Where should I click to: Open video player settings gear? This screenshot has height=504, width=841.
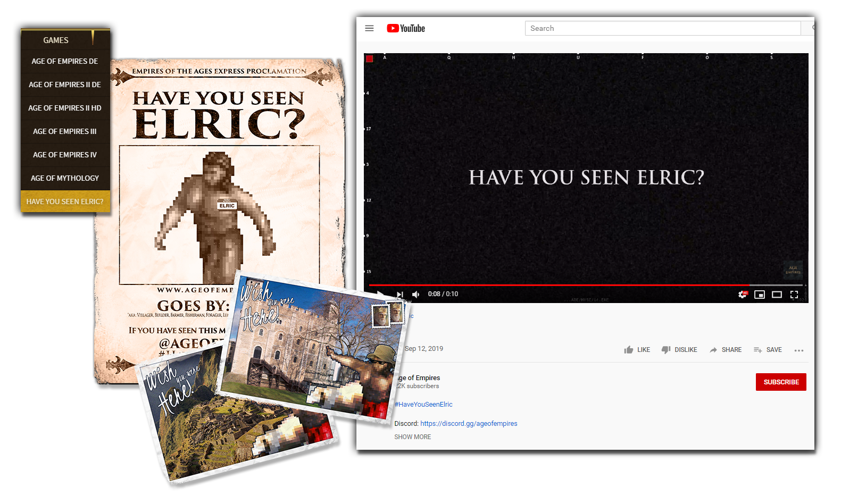tap(743, 294)
